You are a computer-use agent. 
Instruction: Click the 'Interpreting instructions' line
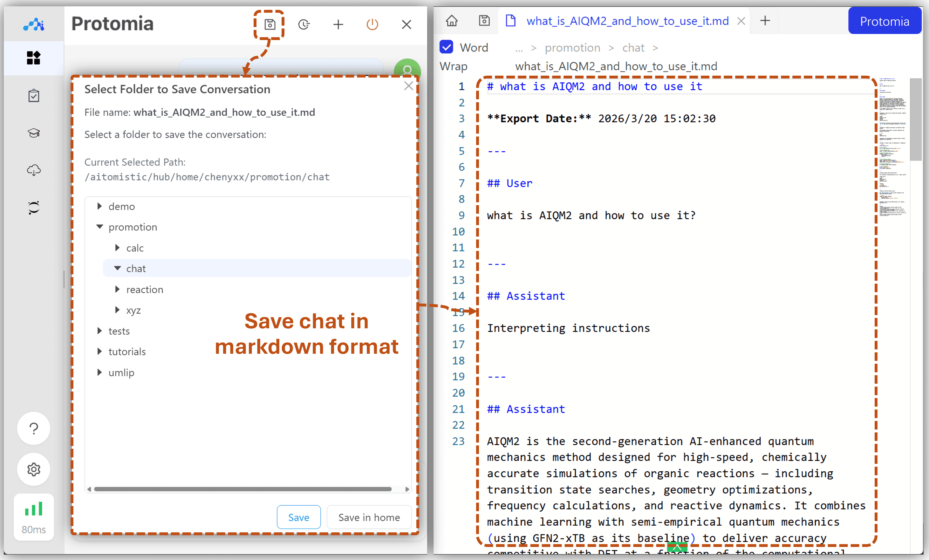[x=568, y=328]
